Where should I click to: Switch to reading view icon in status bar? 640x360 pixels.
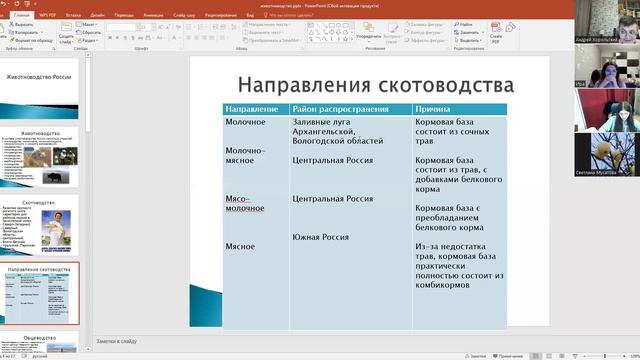tap(562, 356)
